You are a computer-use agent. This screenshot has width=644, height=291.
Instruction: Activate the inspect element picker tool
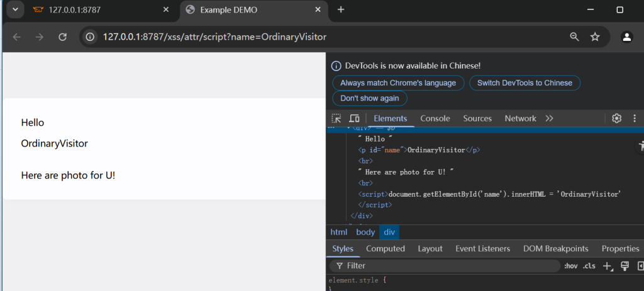click(x=336, y=118)
